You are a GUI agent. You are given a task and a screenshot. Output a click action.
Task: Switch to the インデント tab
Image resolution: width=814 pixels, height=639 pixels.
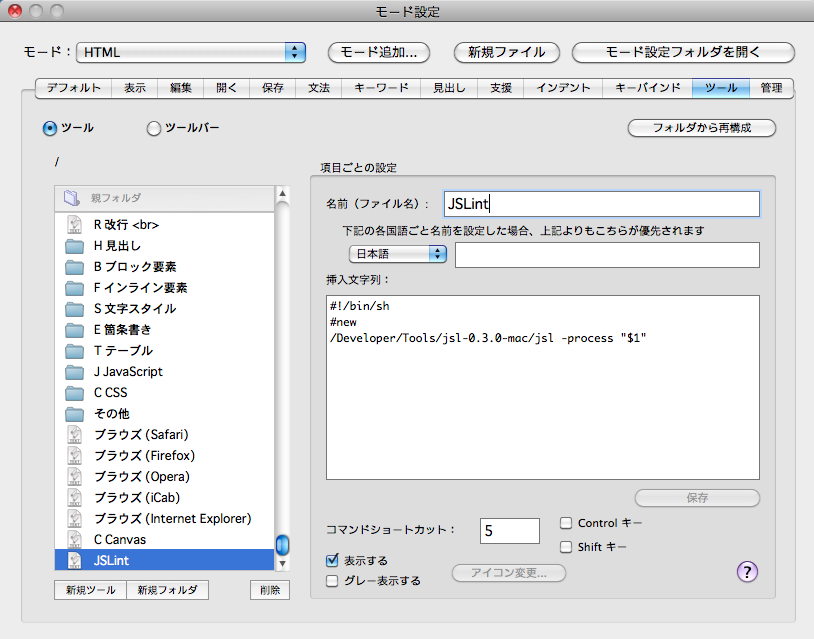click(x=562, y=88)
